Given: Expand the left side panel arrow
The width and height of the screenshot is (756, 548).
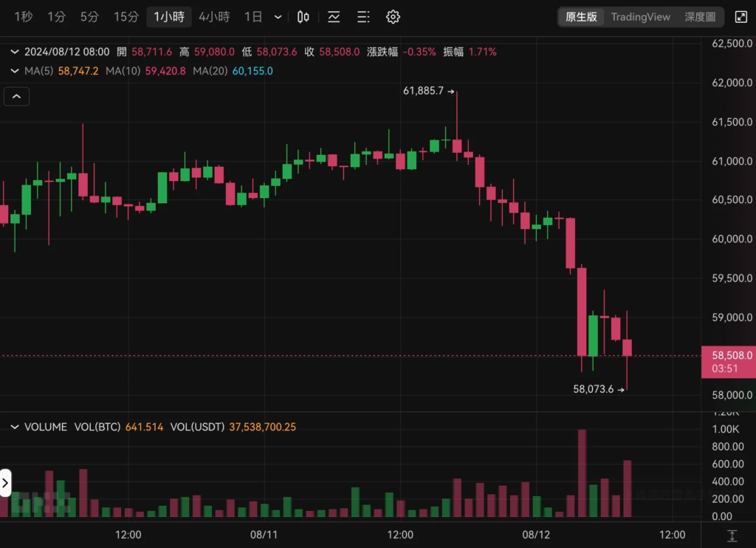Looking at the screenshot, I should 5,483.
